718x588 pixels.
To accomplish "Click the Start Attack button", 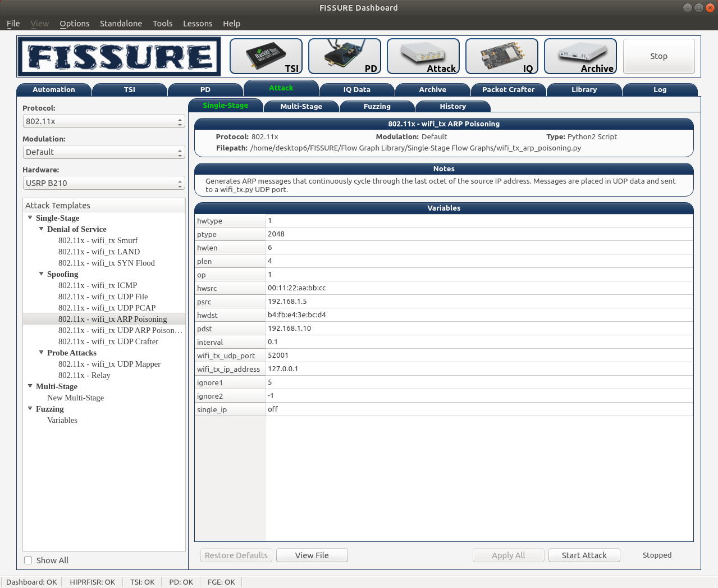I will pos(584,555).
